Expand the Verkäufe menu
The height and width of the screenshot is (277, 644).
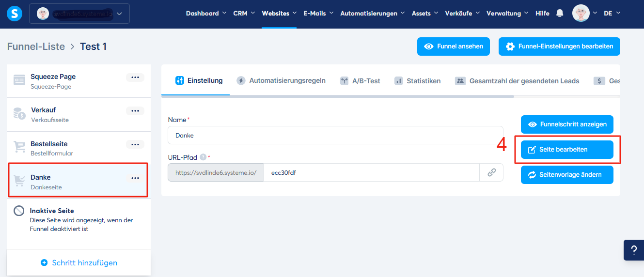click(x=462, y=13)
